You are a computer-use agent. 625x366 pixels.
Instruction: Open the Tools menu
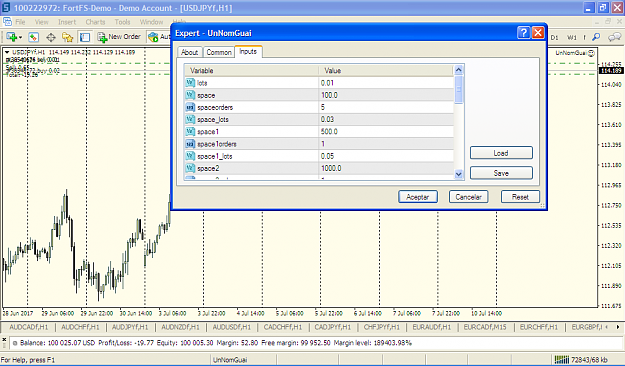click(x=122, y=22)
